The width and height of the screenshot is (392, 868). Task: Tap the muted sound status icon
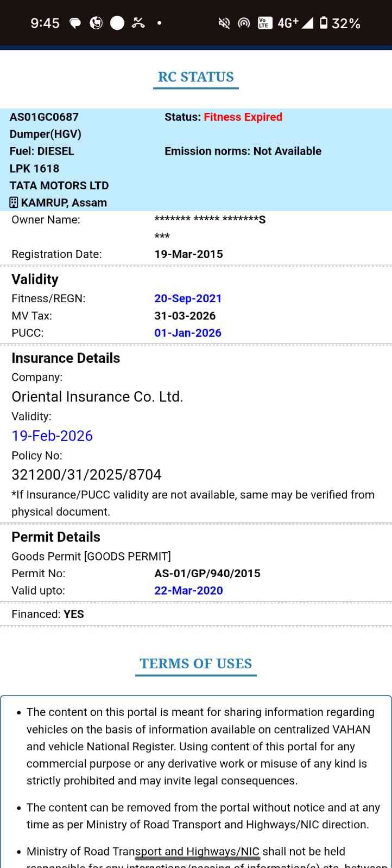coord(224,23)
